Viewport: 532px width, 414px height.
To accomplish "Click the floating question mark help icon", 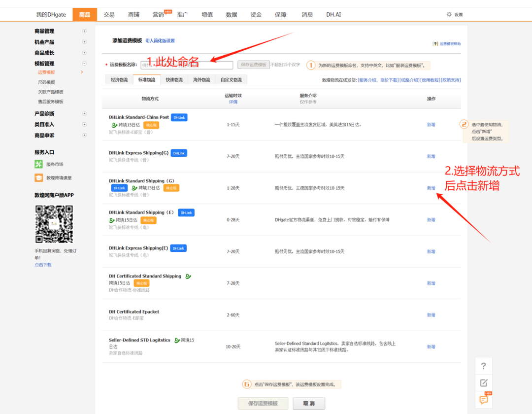I will coord(483,366).
